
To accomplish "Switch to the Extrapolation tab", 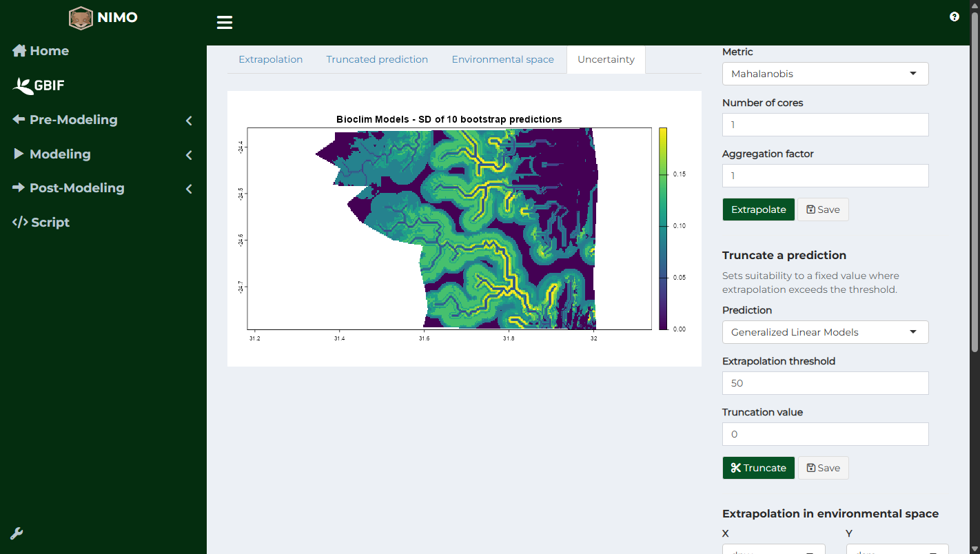I will 270,59.
